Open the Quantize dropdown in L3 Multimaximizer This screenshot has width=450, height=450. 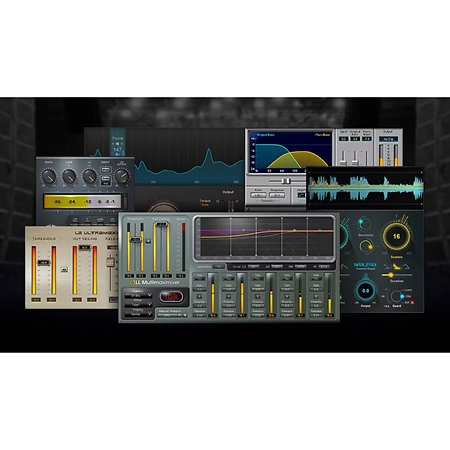click(x=138, y=295)
